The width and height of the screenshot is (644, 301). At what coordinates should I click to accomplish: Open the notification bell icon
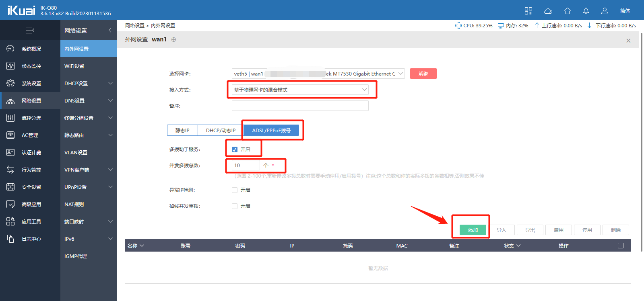[586, 11]
